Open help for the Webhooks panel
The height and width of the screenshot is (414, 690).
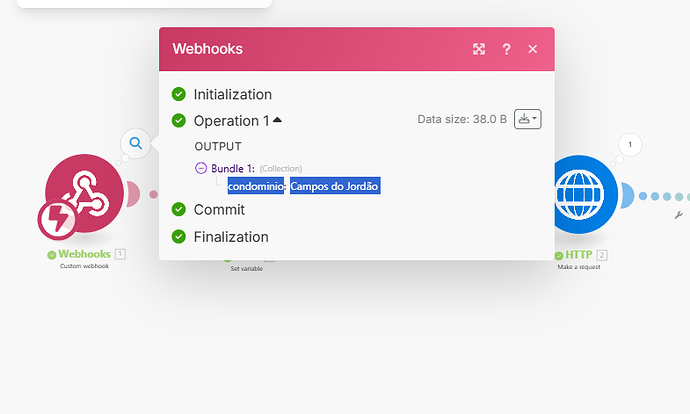pyautogui.click(x=506, y=49)
